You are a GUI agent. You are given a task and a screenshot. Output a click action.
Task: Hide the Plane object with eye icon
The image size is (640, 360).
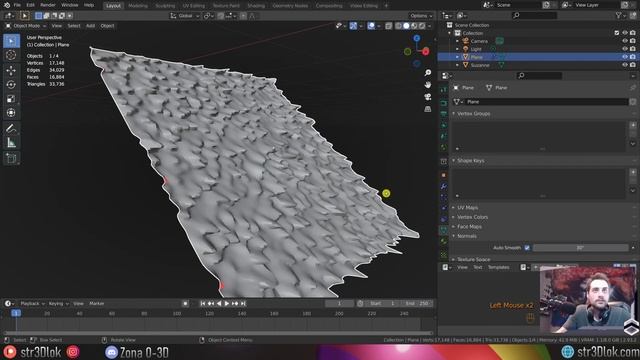click(624, 57)
